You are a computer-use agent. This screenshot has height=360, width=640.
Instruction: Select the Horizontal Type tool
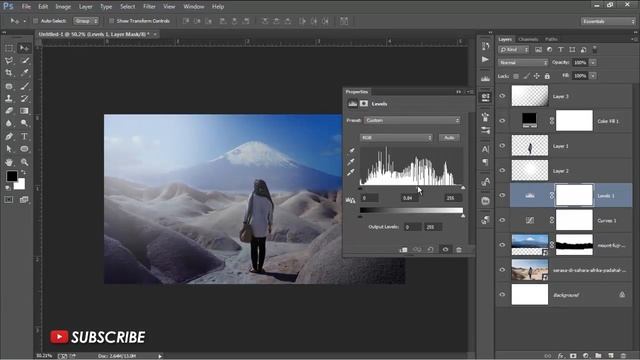(24, 136)
